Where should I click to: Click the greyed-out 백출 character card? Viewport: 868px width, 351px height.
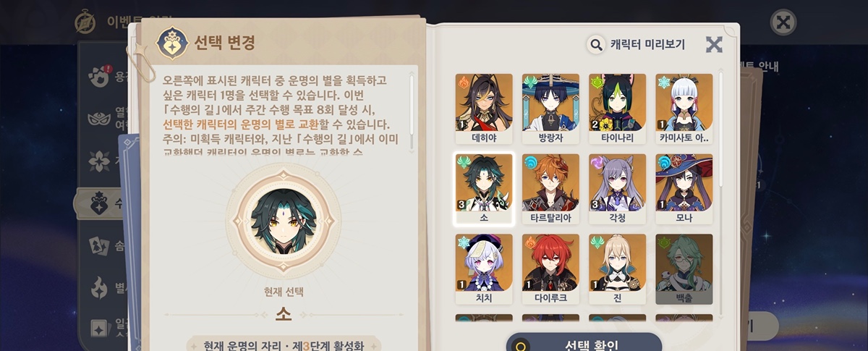click(x=684, y=268)
